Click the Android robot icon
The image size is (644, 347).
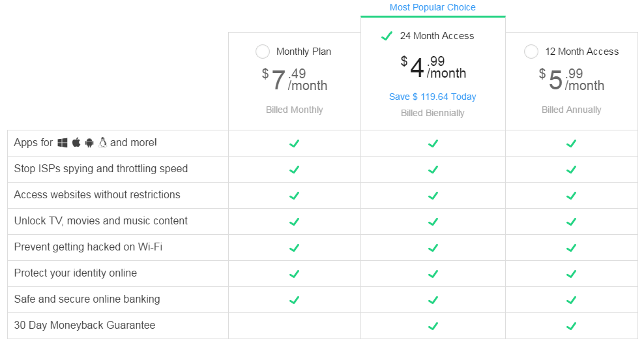point(89,143)
